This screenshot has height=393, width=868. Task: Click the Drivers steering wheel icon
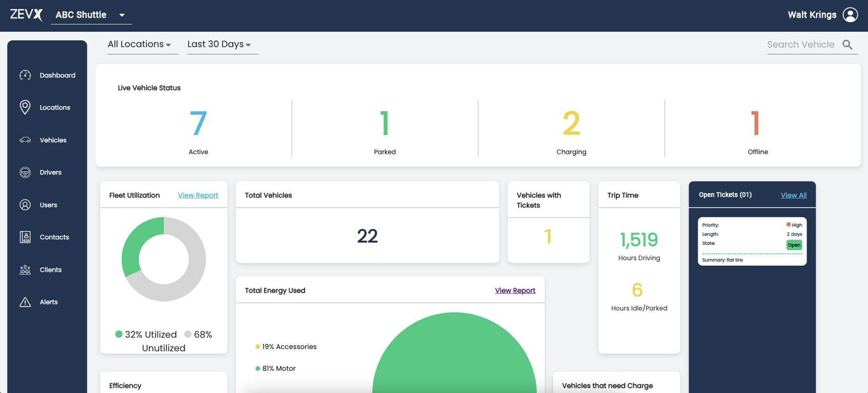click(x=25, y=172)
